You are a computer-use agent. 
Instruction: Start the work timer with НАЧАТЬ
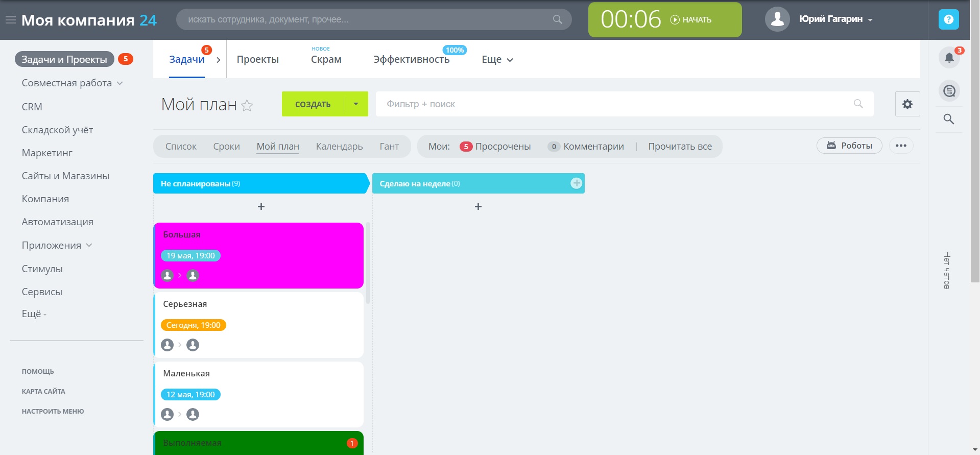click(691, 20)
